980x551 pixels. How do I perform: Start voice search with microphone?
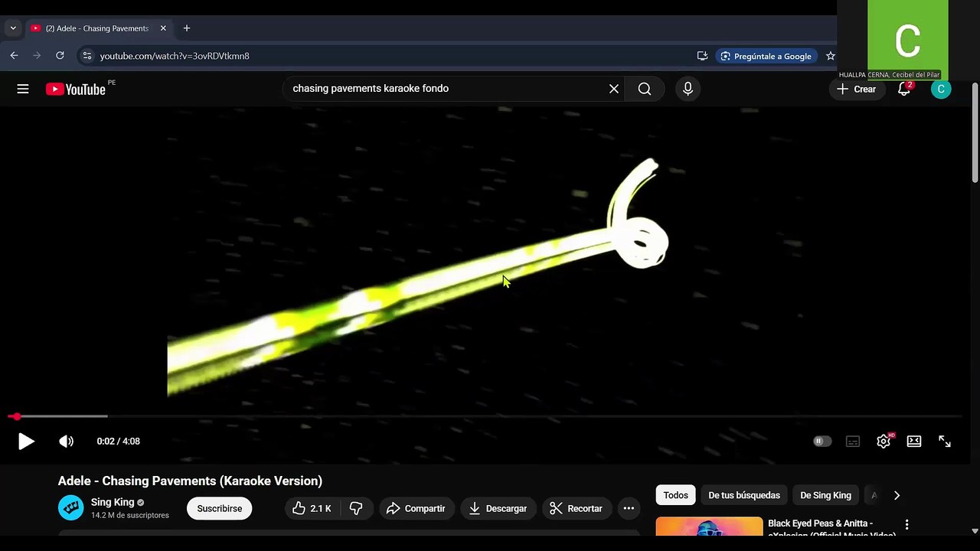(688, 89)
